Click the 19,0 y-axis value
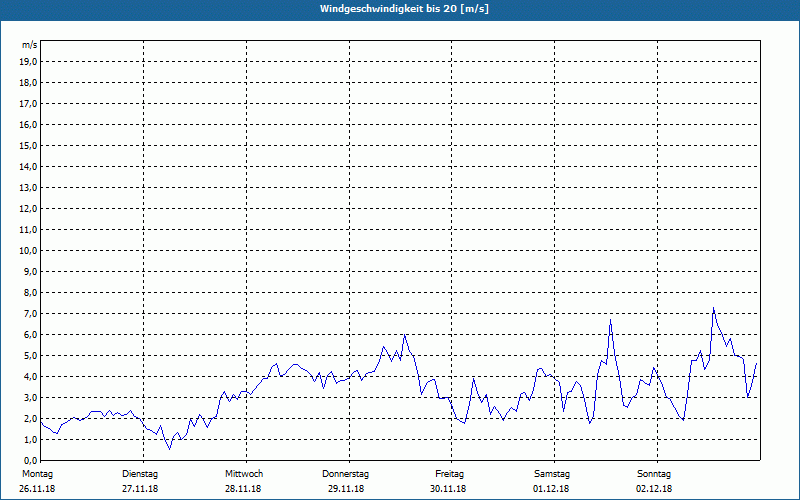 (x=28, y=62)
